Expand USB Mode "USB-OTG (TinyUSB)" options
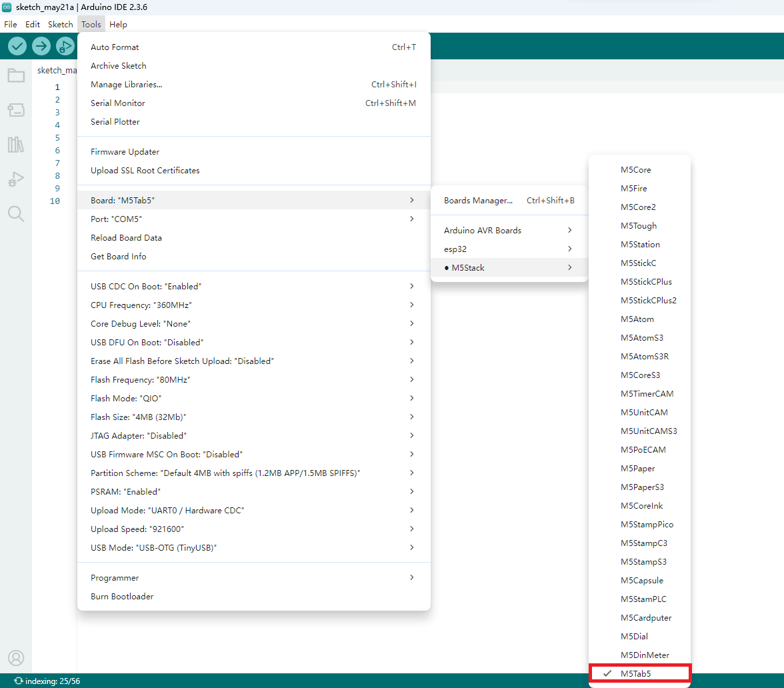Image resolution: width=784 pixels, height=688 pixels. (254, 547)
